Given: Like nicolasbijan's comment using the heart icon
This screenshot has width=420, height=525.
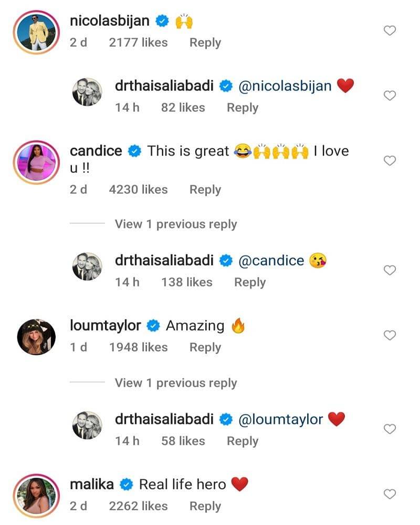Looking at the screenshot, I should point(390,30).
